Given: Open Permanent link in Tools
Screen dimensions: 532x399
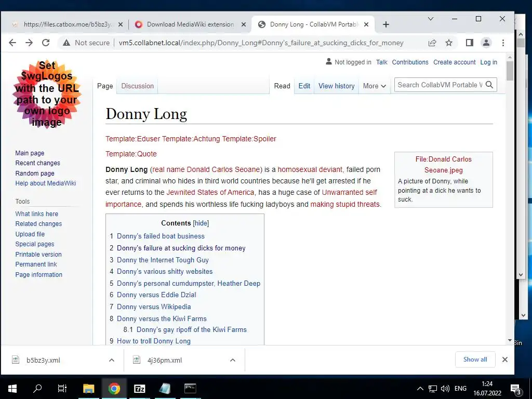Looking at the screenshot, I should click(x=36, y=264).
